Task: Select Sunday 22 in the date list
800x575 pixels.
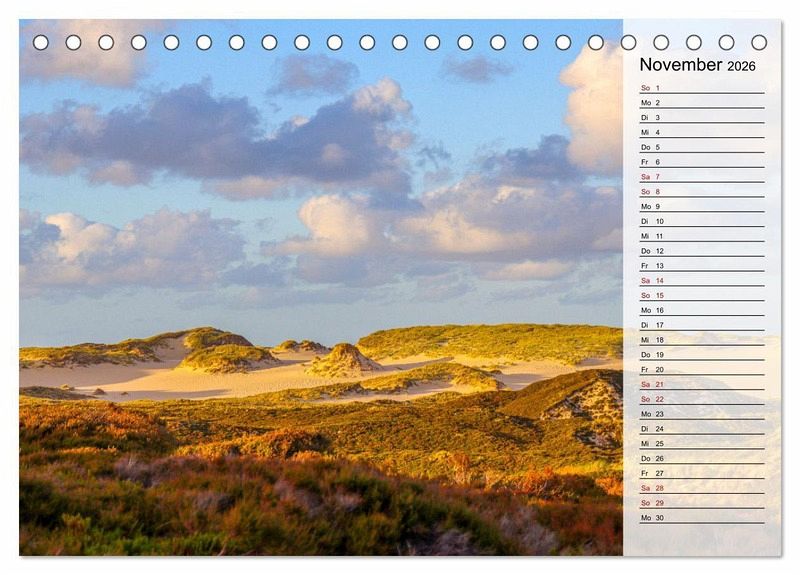Action: click(701, 399)
